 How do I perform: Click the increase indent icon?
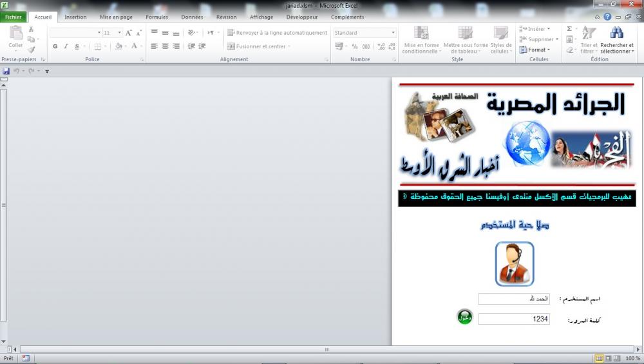202,46
